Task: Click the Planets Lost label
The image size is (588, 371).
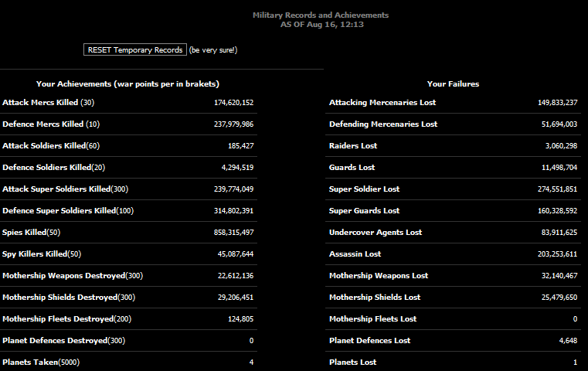Action: tap(352, 362)
